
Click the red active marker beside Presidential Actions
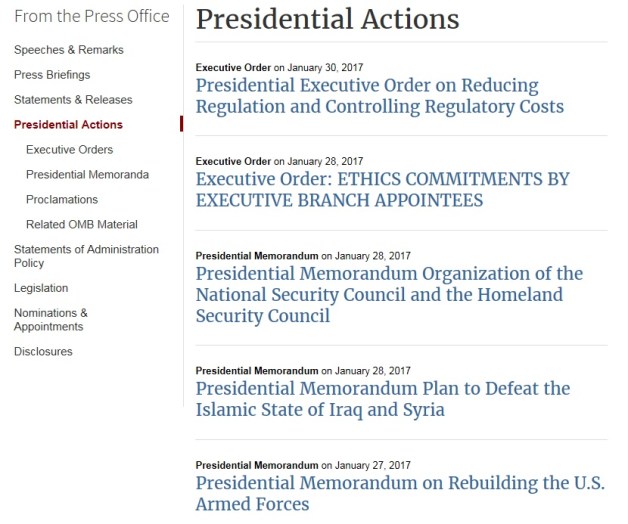(x=181, y=124)
